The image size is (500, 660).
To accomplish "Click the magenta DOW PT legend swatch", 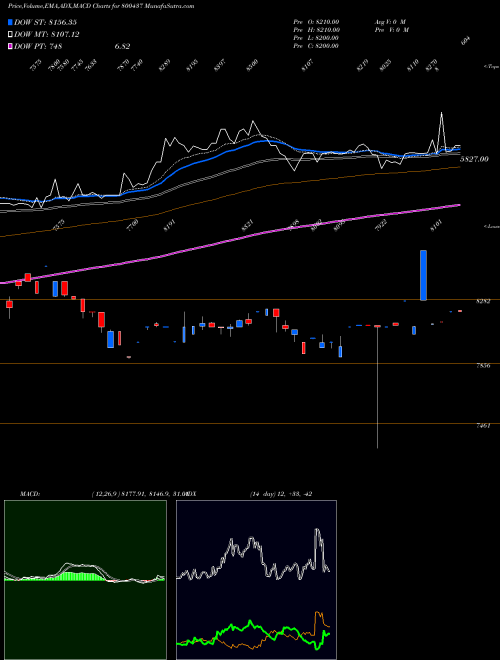I will coord(10,46).
